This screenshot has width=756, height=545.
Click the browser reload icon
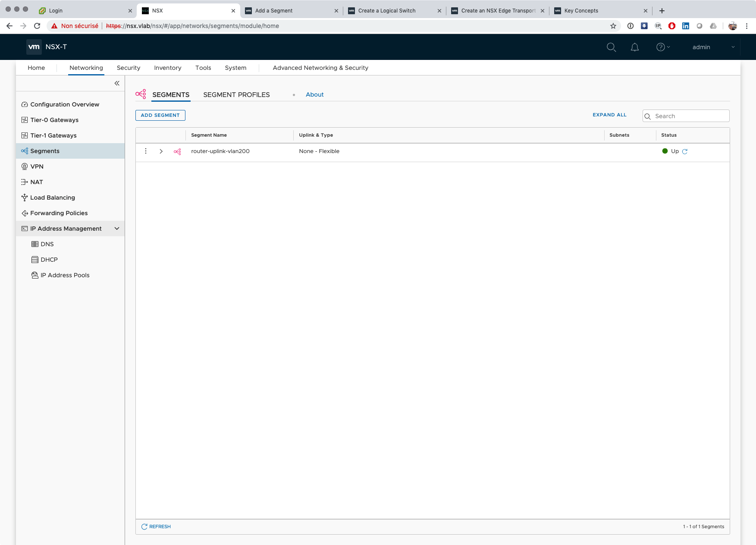coord(37,26)
